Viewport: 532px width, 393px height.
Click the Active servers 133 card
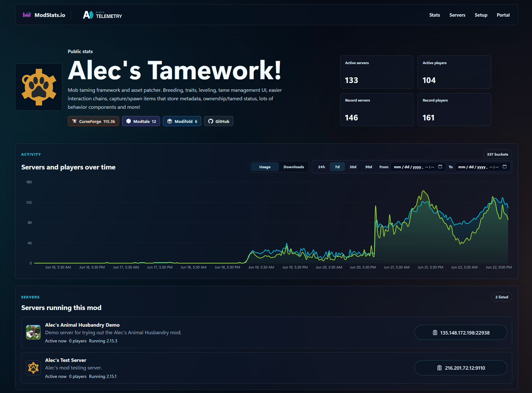[377, 72]
